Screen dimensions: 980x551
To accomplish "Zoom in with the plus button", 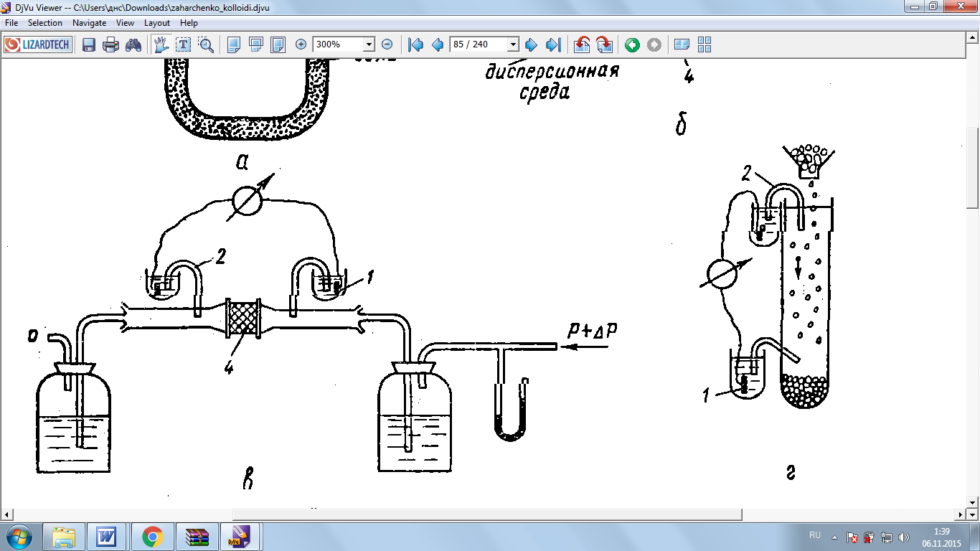I will [301, 44].
